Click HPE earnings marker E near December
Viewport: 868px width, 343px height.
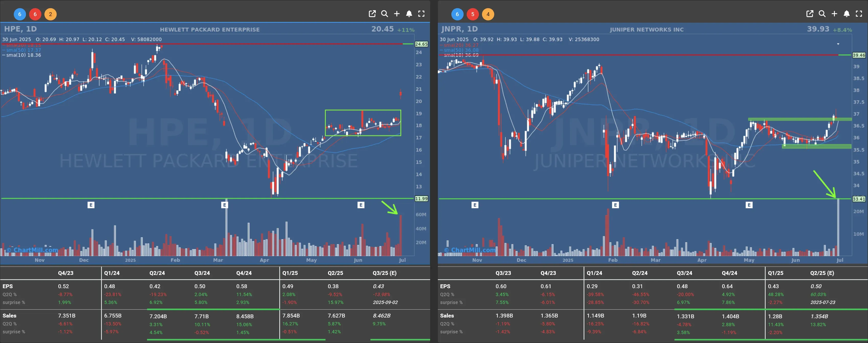91,205
